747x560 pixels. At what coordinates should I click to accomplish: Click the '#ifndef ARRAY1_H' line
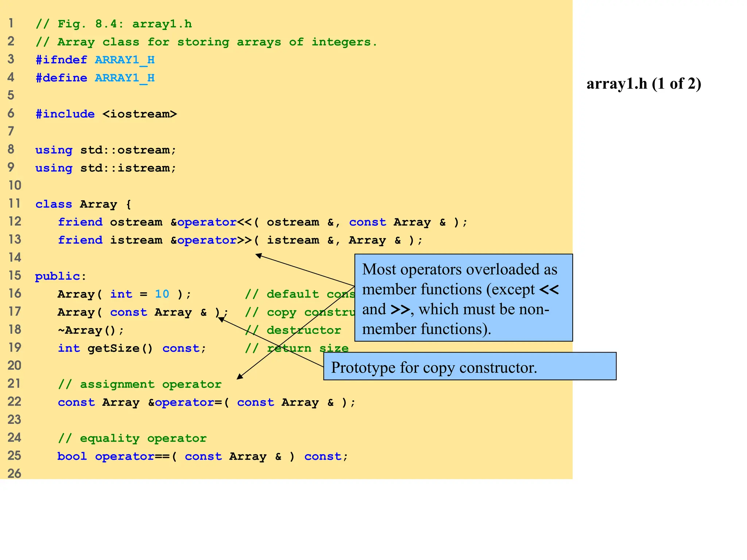(x=95, y=60)
